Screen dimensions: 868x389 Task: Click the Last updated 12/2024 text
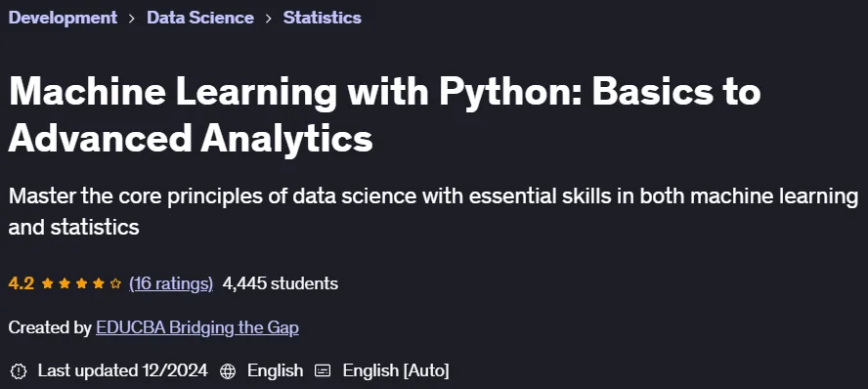click(122, 370)
